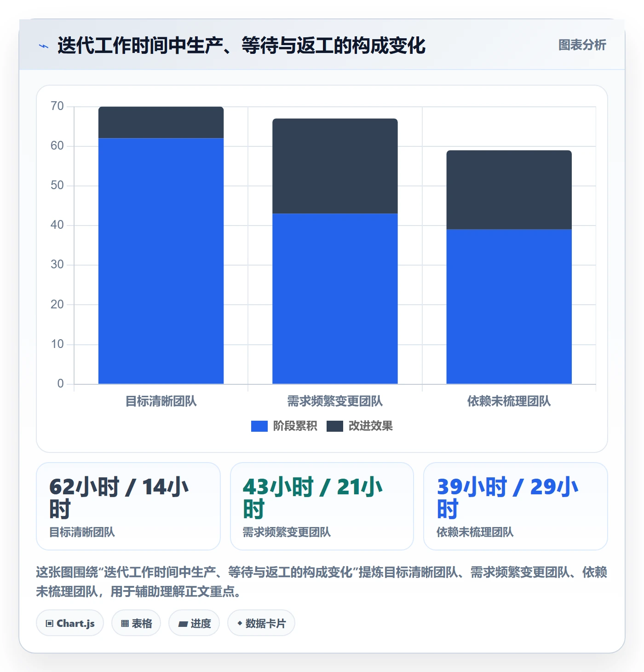Click the 0 y-axis tick label
The width and height of the screenshot is (644, 672).
pyautogui.click(x=60, y=384)
